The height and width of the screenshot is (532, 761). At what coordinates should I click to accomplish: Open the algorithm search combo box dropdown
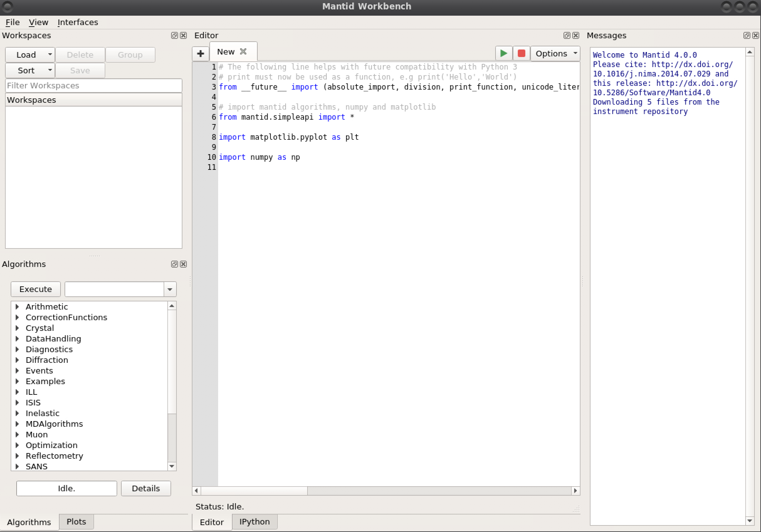click(170, 289)
